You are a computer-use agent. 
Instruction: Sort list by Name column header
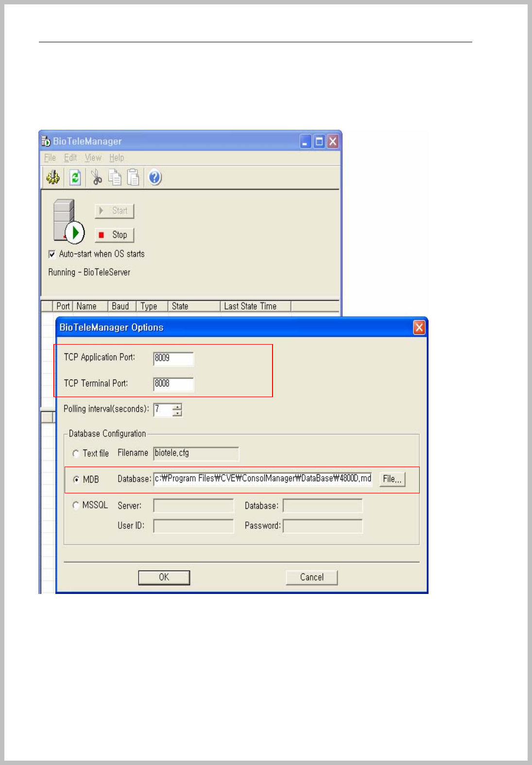click(x=90, y=306)
